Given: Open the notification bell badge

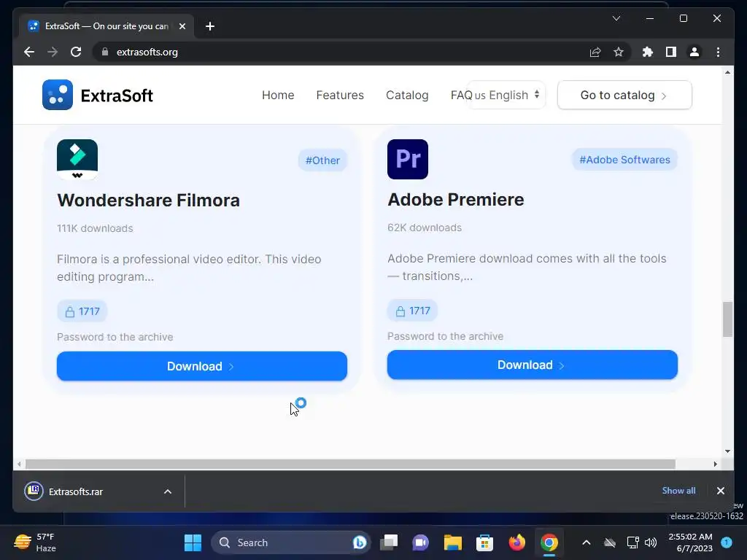Looking at the screenshot, I should [x=727, y=542].
